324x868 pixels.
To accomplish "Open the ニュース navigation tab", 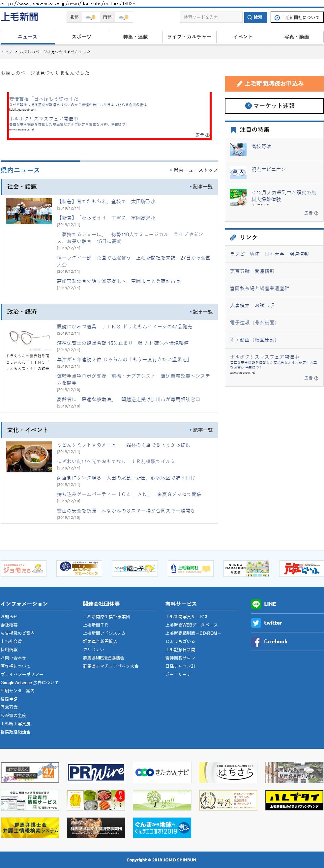I will 28,37.
